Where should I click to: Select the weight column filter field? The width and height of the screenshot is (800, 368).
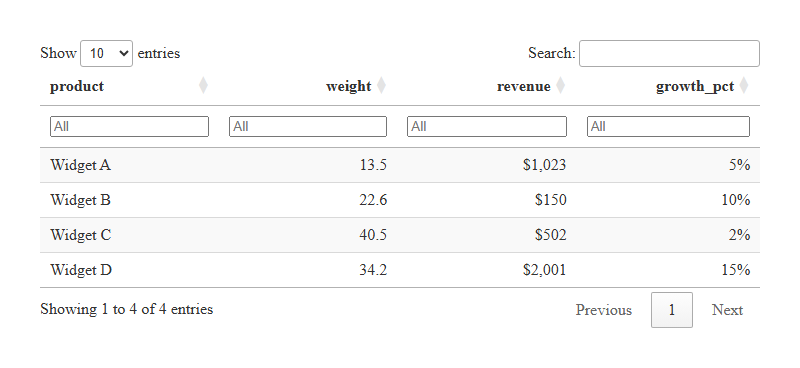308,127
